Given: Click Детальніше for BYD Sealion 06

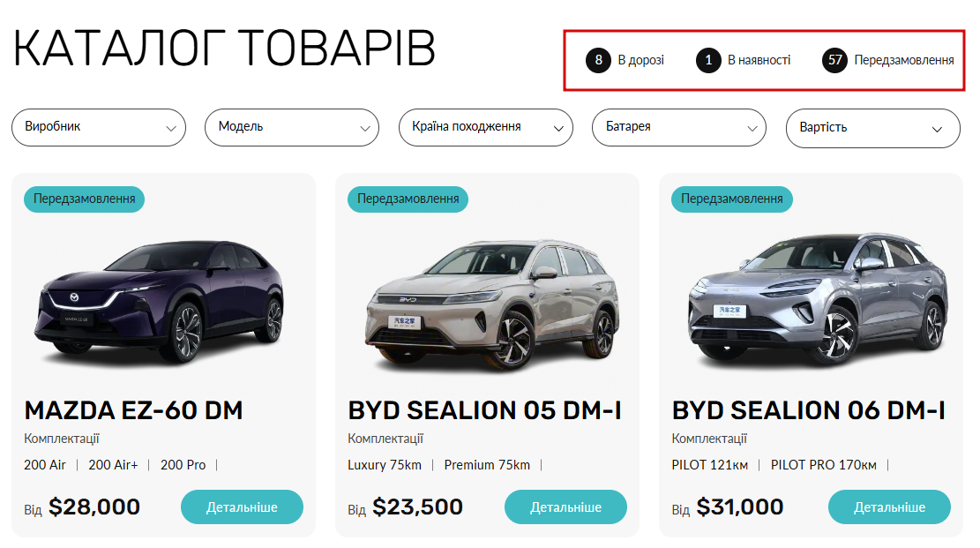Looking at the screenshot, I should point(889,507).
